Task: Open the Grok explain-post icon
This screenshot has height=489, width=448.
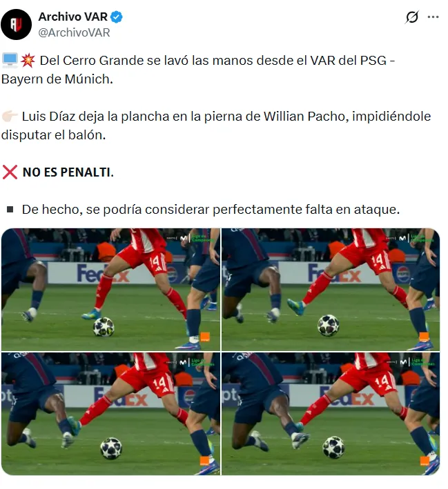Action: pos(411,17)
